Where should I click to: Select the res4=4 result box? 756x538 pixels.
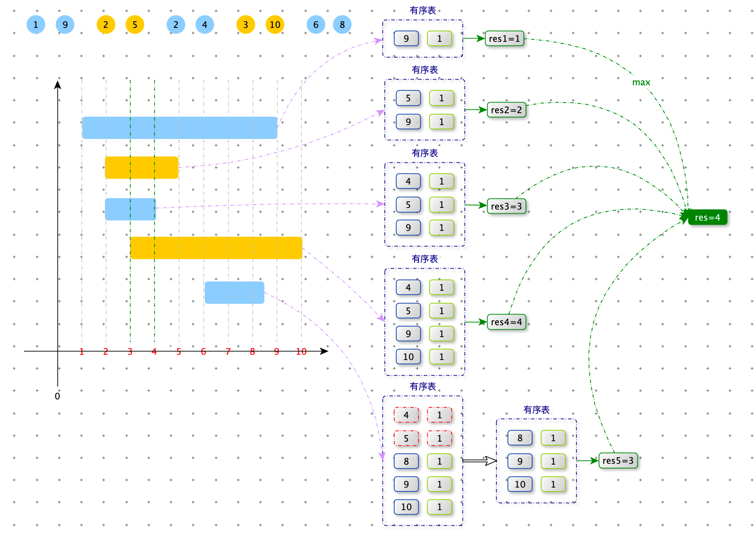click(x=506, y=322)
